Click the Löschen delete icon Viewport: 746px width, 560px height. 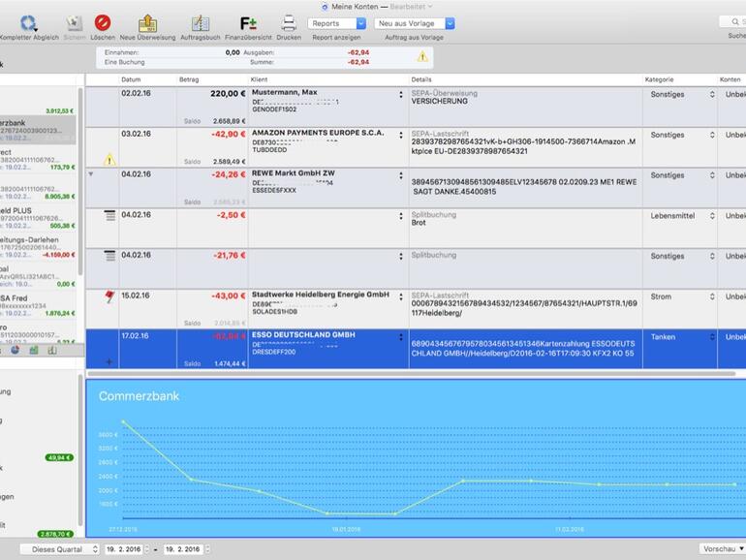102,21
